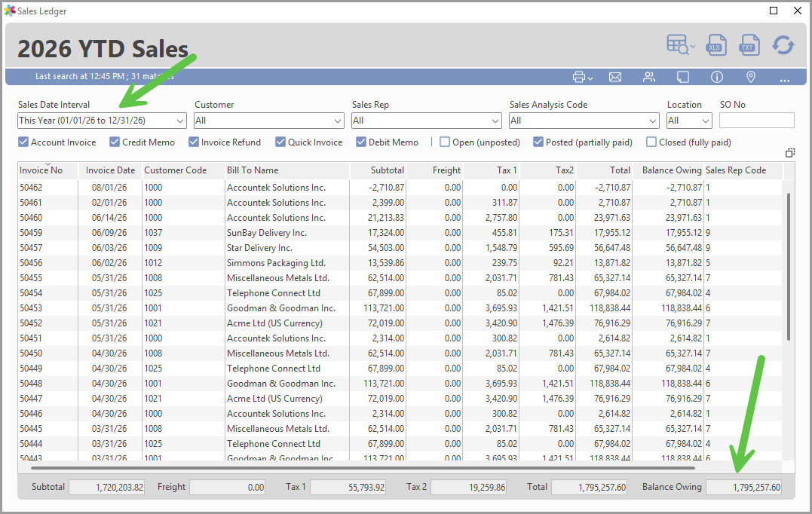The width and height of the screenshot is (812, 514).
Task: Uncheck the Account Invoice checkbox
Action: [23, 142]
